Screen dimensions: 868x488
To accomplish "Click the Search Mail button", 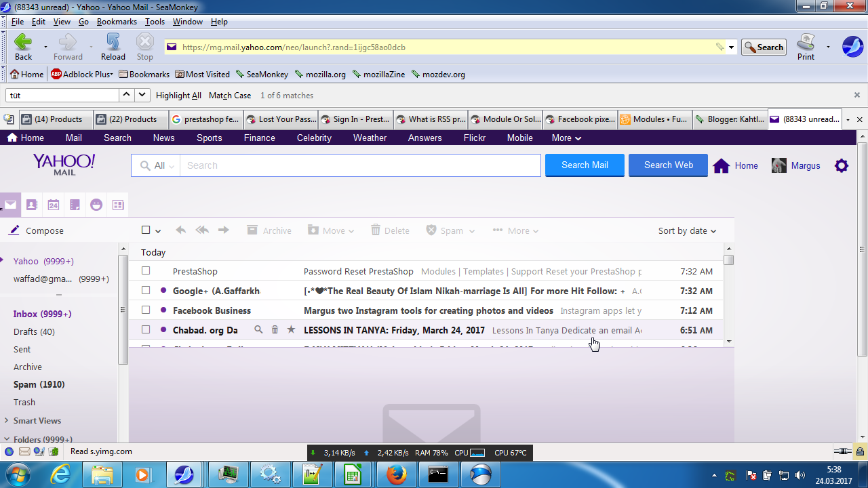I will coord(585,165).
